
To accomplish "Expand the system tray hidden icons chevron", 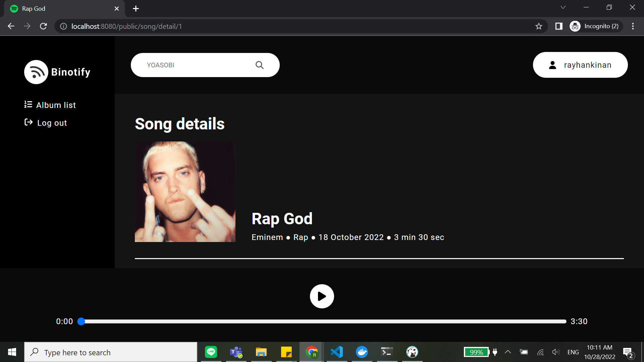I will tap(508, 352).
